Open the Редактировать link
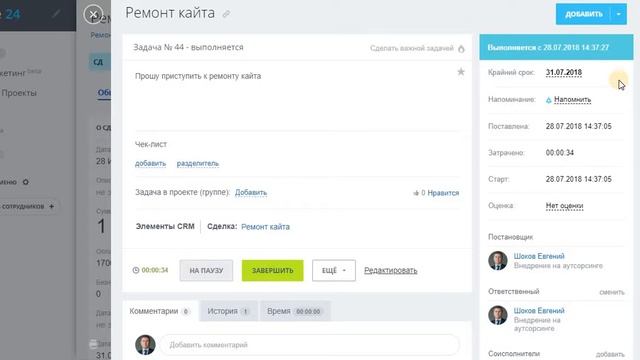This screenshot has height=360, width=640. [391, 271]
